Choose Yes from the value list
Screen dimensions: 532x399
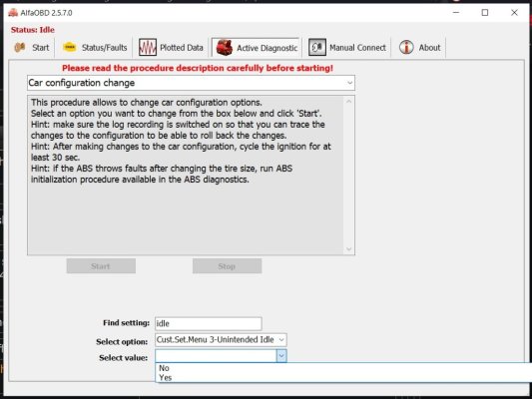pyautogui.click(x=166, y=378)
